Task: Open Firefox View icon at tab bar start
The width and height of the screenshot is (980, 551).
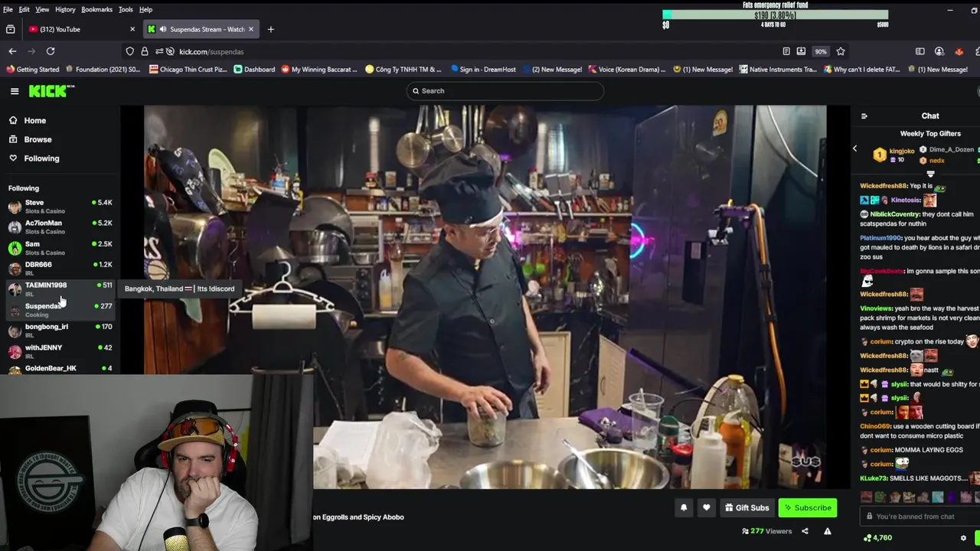Action: click(x=10, y=29)
